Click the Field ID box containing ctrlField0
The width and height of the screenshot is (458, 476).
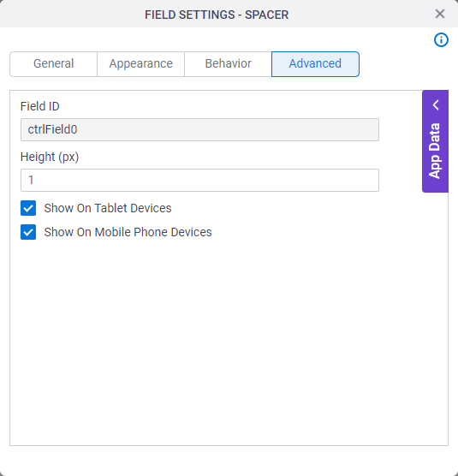point(199,129)
